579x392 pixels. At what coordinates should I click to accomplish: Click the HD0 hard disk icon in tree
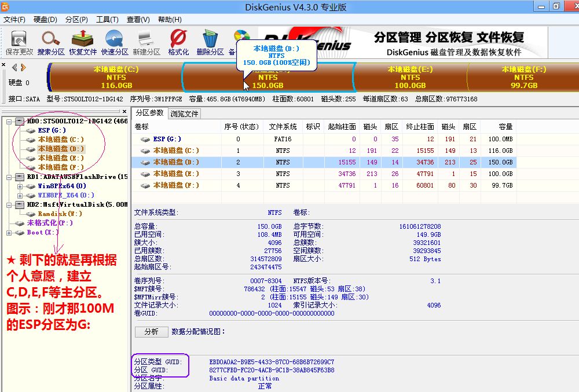point(19,120)
